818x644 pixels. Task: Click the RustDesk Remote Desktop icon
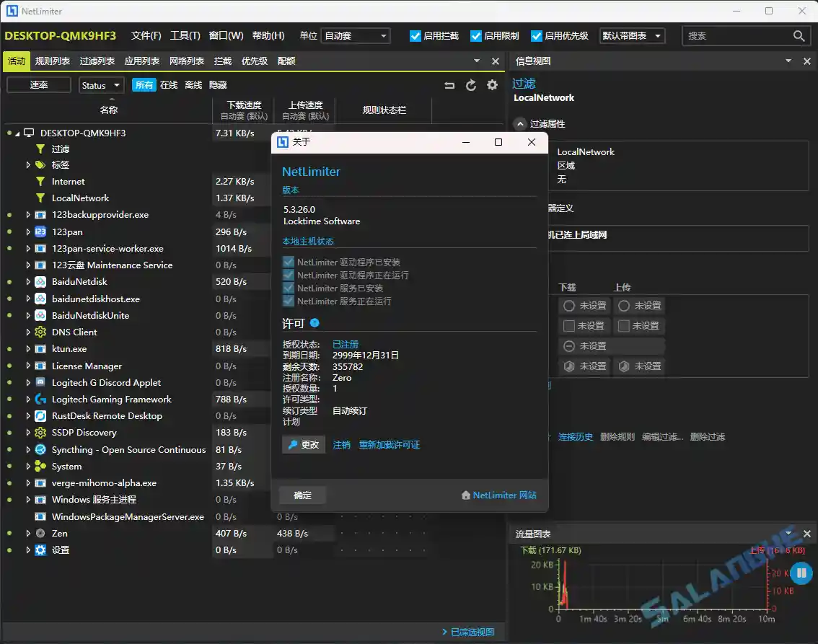(x=39, y=415)
